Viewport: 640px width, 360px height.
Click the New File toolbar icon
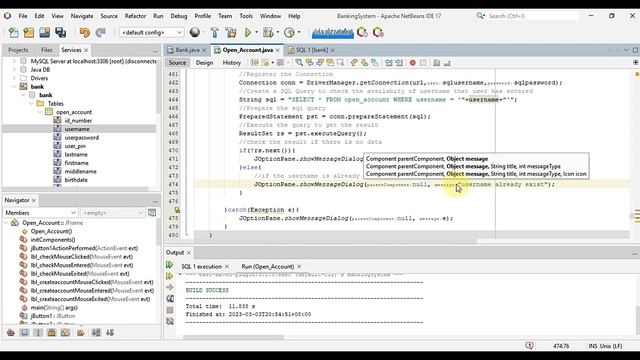click(13, 32)
